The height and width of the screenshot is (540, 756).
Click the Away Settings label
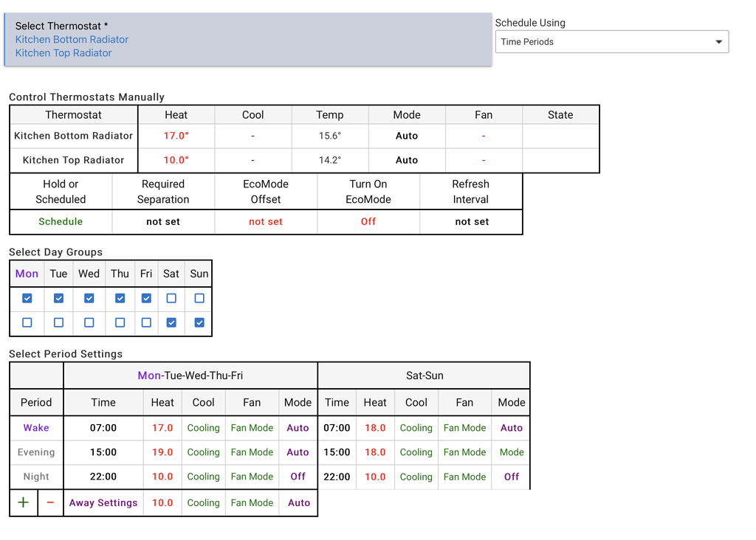click(x=103, y=502)
